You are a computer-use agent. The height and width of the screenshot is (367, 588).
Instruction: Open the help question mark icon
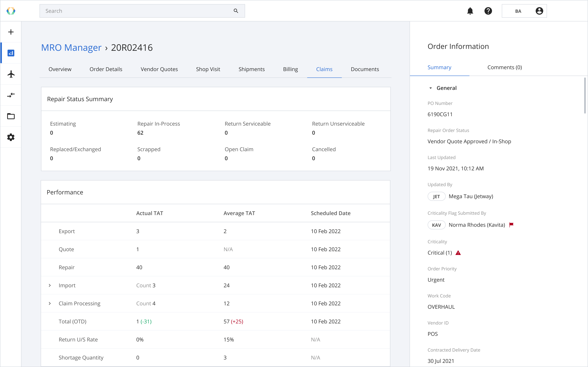tap(488, 11)
